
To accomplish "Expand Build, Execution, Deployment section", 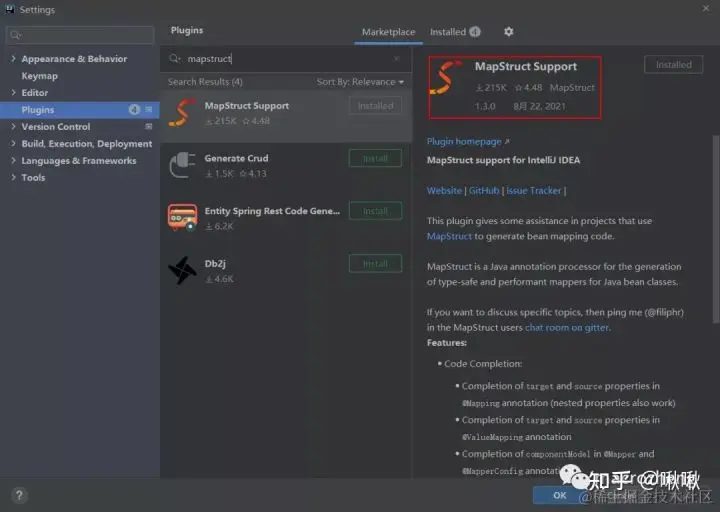I will (13, 143).
